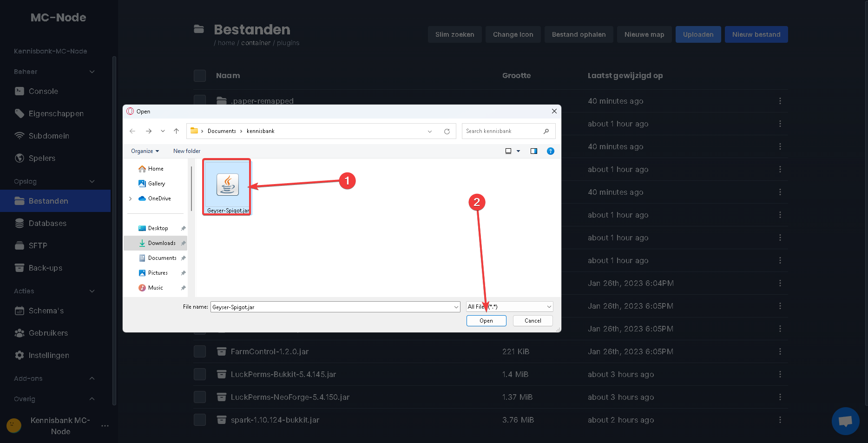Expand the OneDrive tree node
Viewport: 868px width, 443px height.
pos(131,198)
